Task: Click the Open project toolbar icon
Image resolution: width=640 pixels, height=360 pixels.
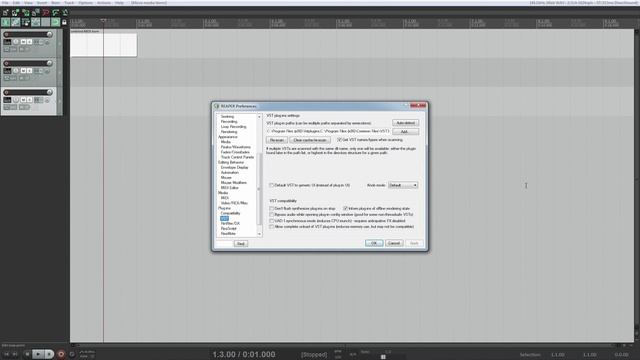Action: pos(15,12)
